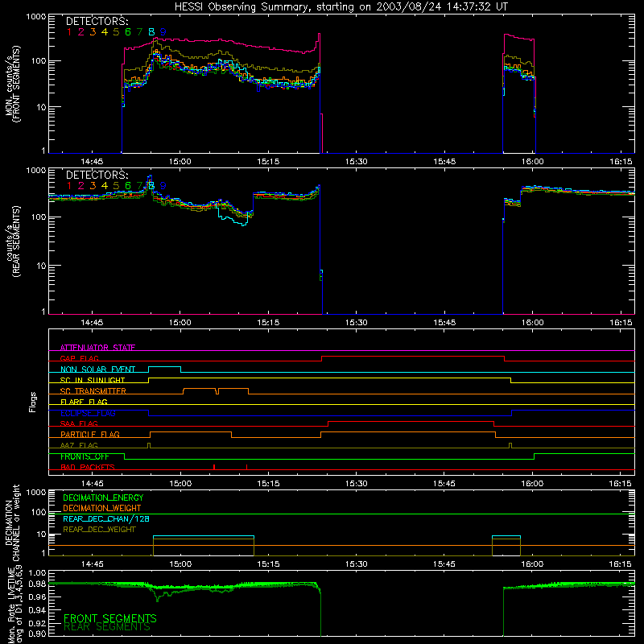Click the DECIMATION_WEIGHT legend entry

click(102, 508)
